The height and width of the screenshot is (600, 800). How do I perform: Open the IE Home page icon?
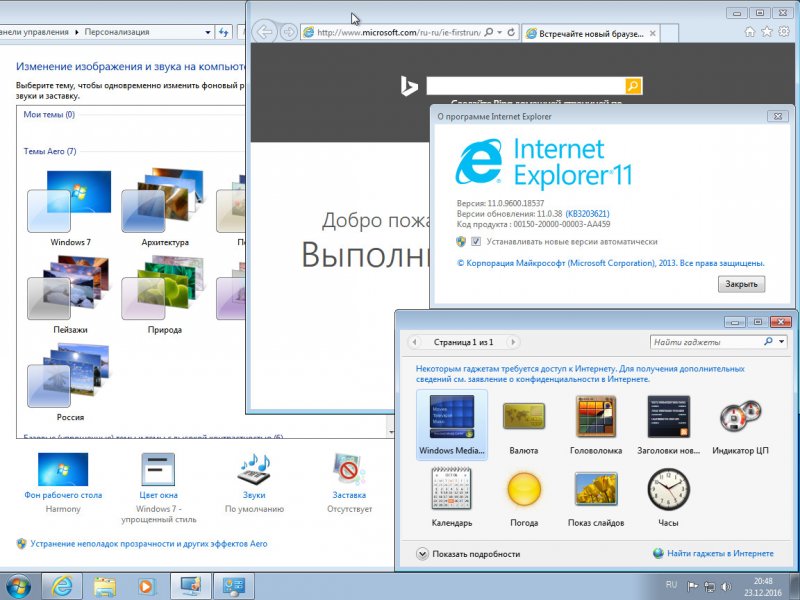[749, 32]
